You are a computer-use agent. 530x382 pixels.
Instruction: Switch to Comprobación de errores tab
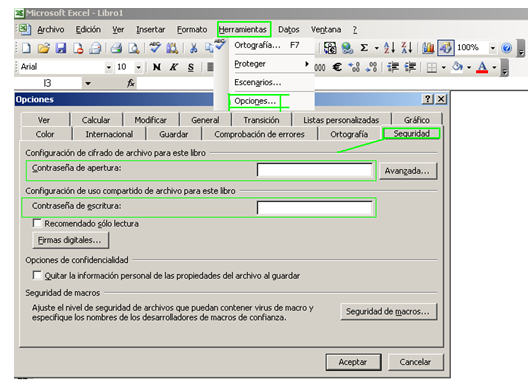[x=259, y=134]
